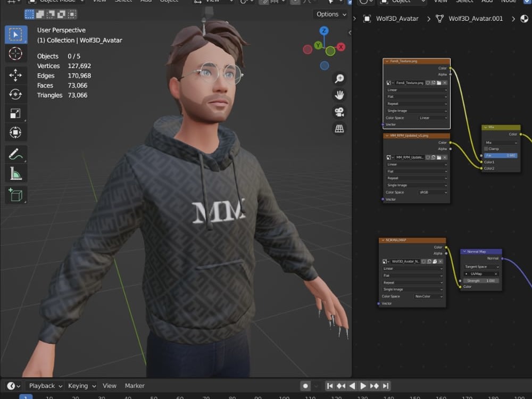Click the viewport Zoom magnifier icon
Viewport: 532px width, 399px height.
(x=339, y=78)
